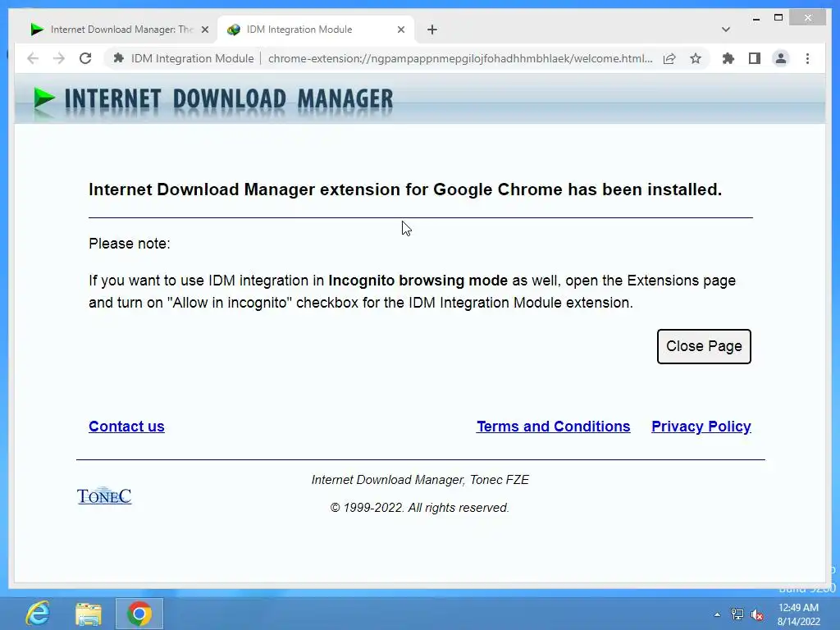
Task: Click the installed confirmation heading text
Action: 405,189
